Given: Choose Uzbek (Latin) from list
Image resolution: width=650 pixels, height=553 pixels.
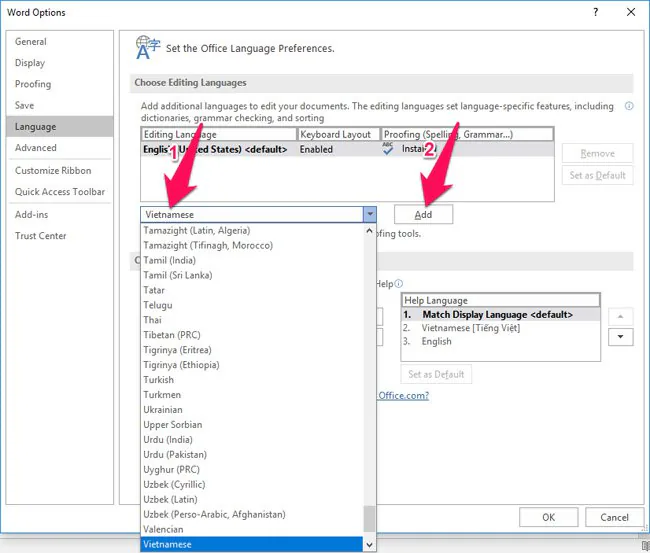Looking at the screenshot, I should point(252,499).
